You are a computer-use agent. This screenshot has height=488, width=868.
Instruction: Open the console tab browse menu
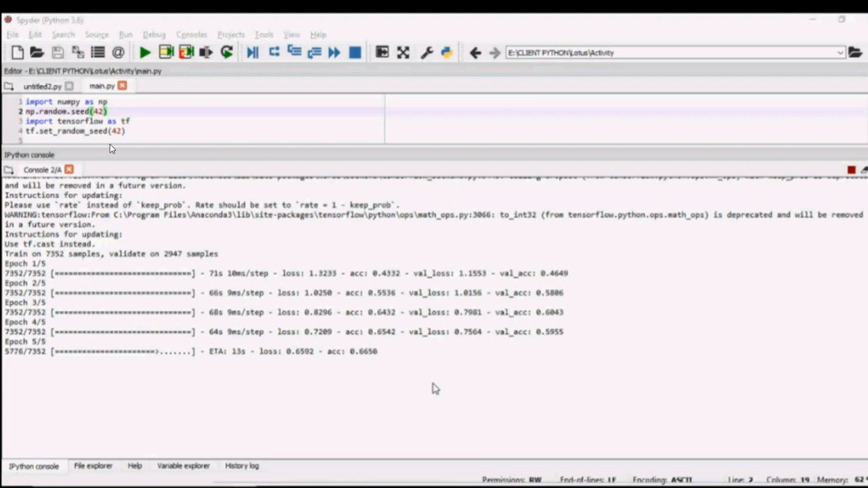point(9,170)
